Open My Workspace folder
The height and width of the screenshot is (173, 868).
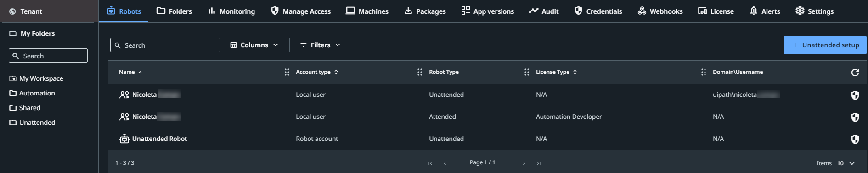(36, 78)
